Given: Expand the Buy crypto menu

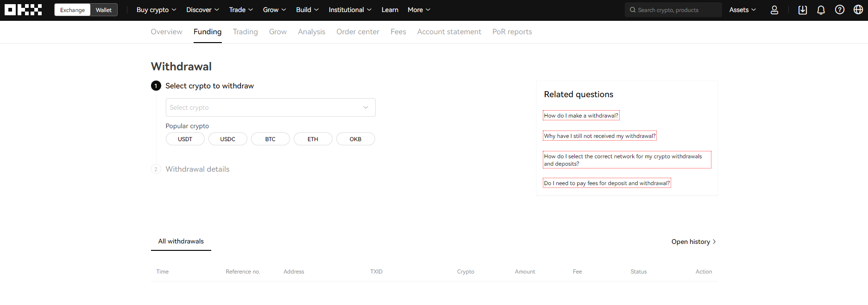Looking at the screenshot, I should point(156,10).
